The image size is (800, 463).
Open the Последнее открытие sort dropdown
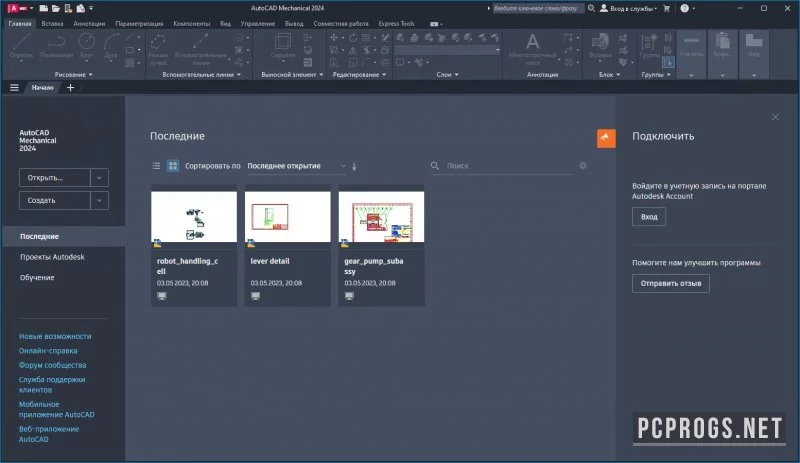coord(296,166)
